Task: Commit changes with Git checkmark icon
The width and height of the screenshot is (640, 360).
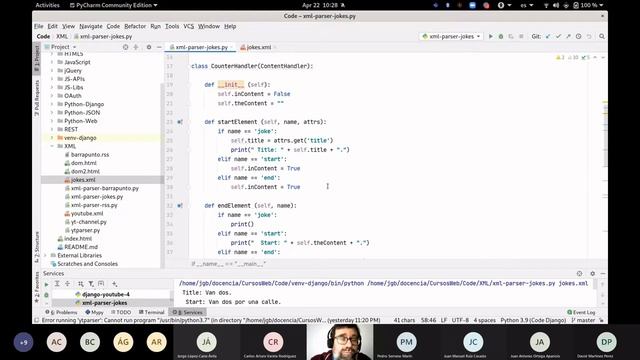Action: pos(558,36)
